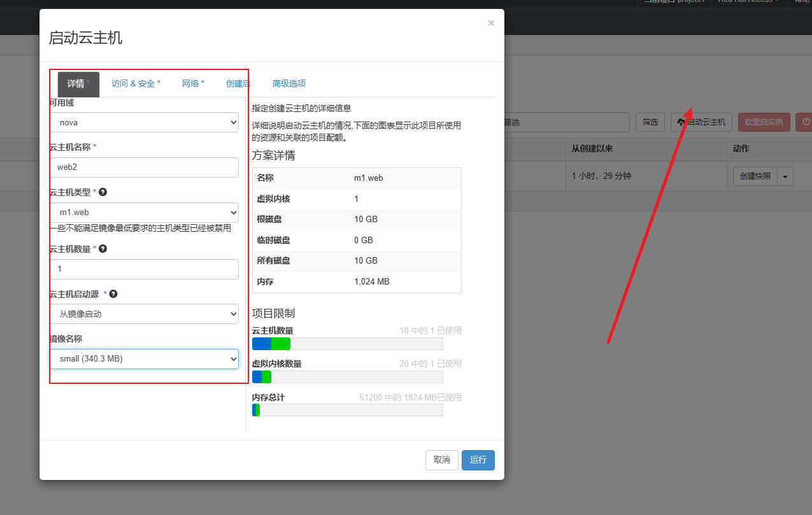This screenshot has height=515, width=812.
Task: Open the 云主机启动源 dropdown
Action: pos(144,314)
